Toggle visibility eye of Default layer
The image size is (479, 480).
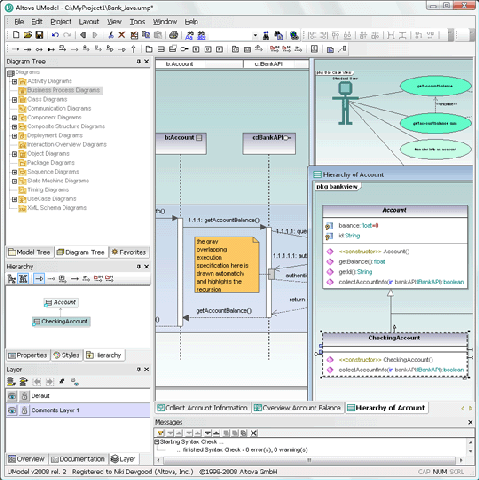[12, 396]
